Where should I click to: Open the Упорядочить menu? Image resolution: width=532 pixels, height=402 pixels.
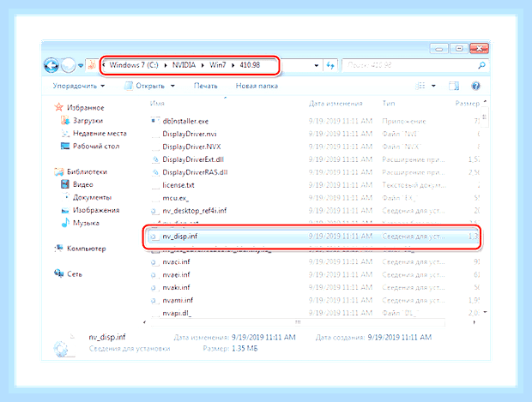[79, 86]
